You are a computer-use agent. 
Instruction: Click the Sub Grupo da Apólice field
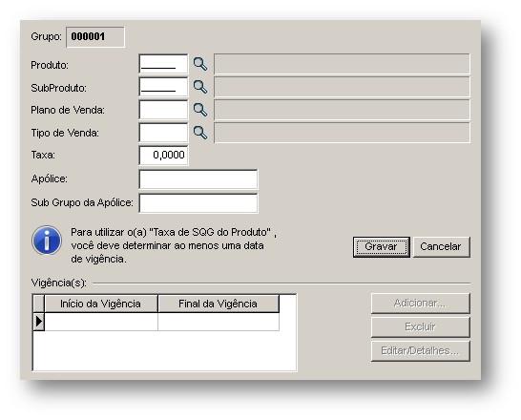(x=198, y=203)
